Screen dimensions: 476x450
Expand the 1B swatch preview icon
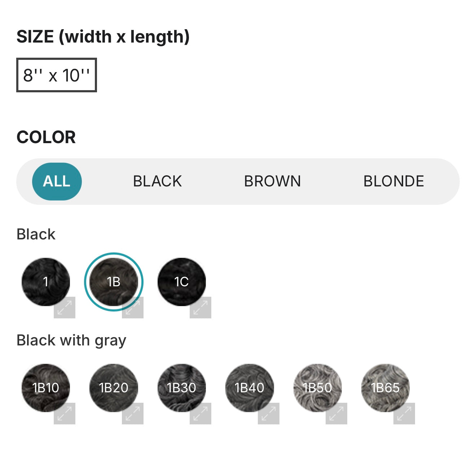point(133,308)
